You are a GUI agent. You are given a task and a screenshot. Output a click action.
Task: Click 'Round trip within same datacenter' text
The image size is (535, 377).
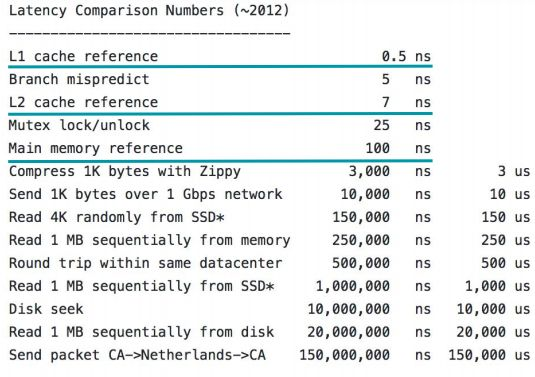[x=146, y=263]
